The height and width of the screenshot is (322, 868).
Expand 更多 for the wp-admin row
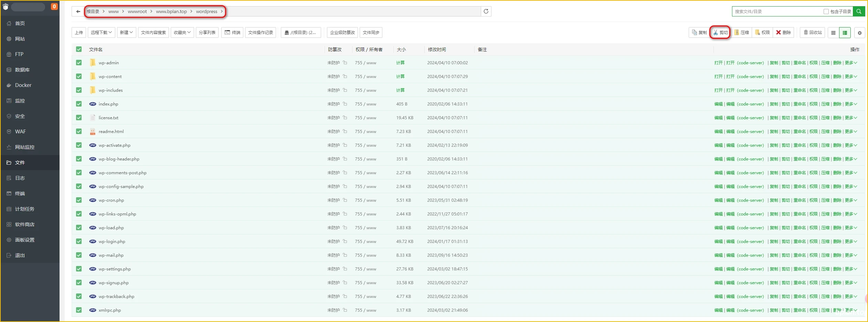pos(851,63)
